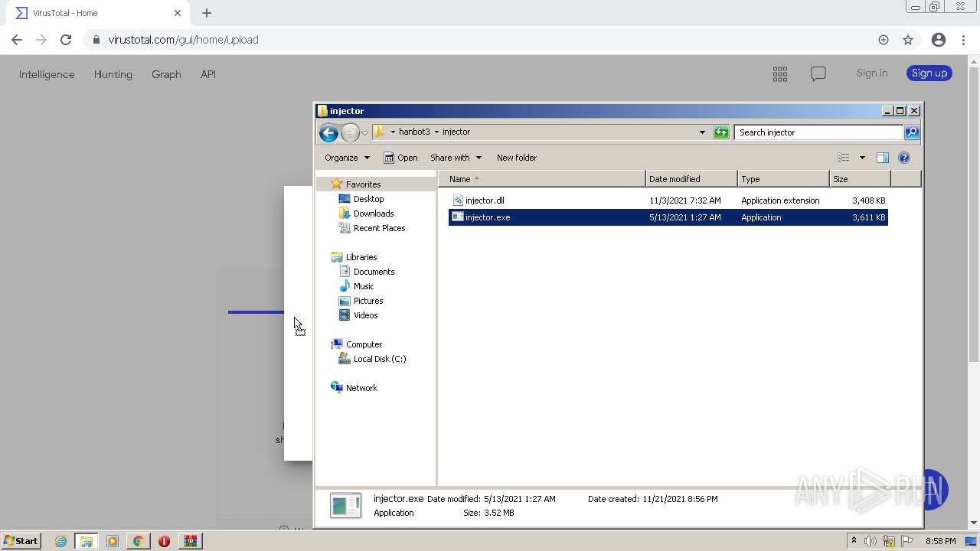Open the Documents library
Viewport: 980px width, 551px height.
tap(374, 272)
